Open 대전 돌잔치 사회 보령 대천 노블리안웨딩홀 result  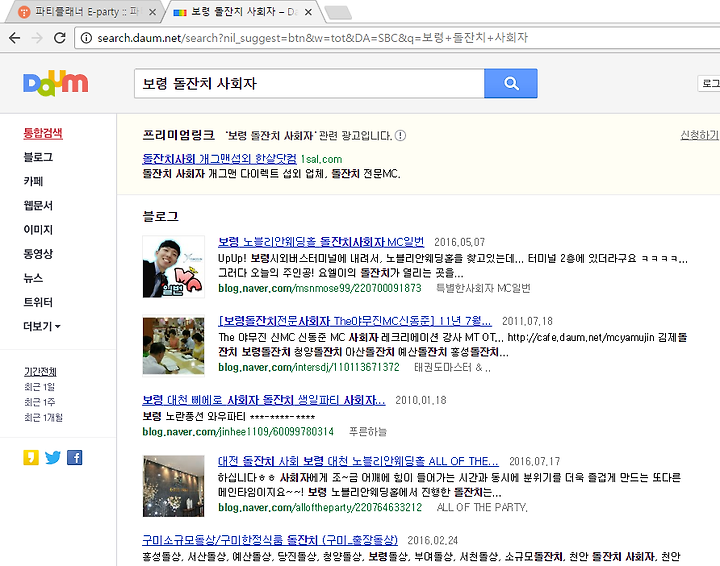358,461
